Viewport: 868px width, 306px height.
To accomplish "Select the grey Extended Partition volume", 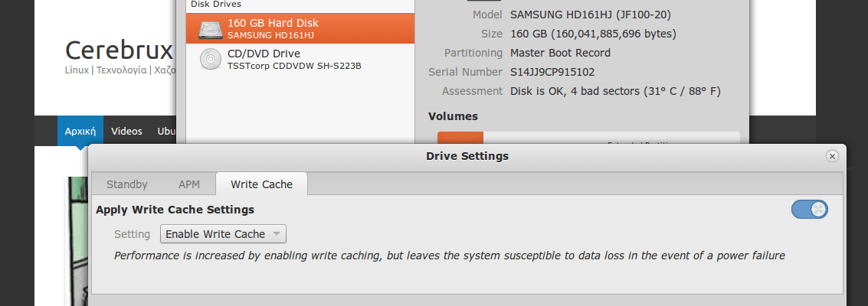I will [613, 138].
